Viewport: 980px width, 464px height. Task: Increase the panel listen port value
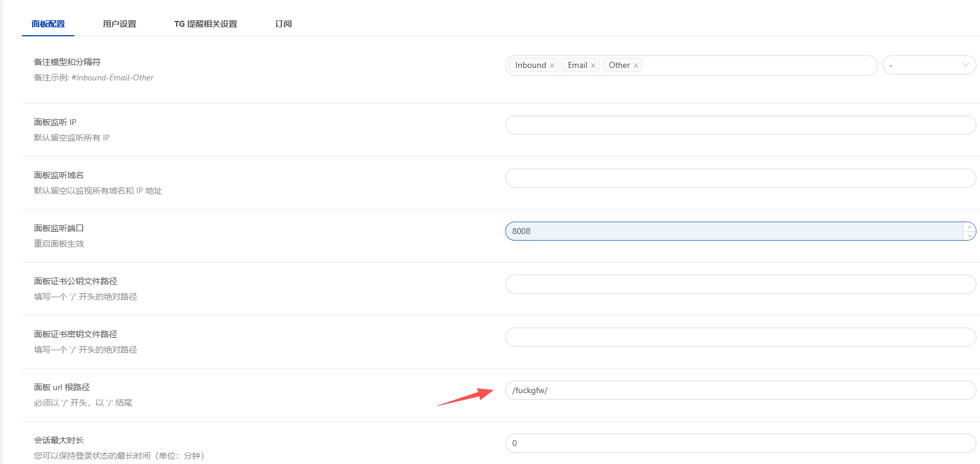click(970, 227)
